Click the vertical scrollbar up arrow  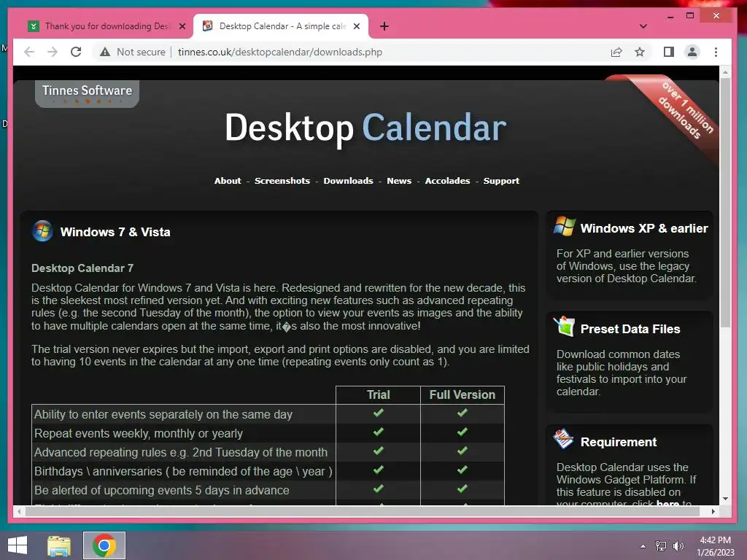point(725,73)
